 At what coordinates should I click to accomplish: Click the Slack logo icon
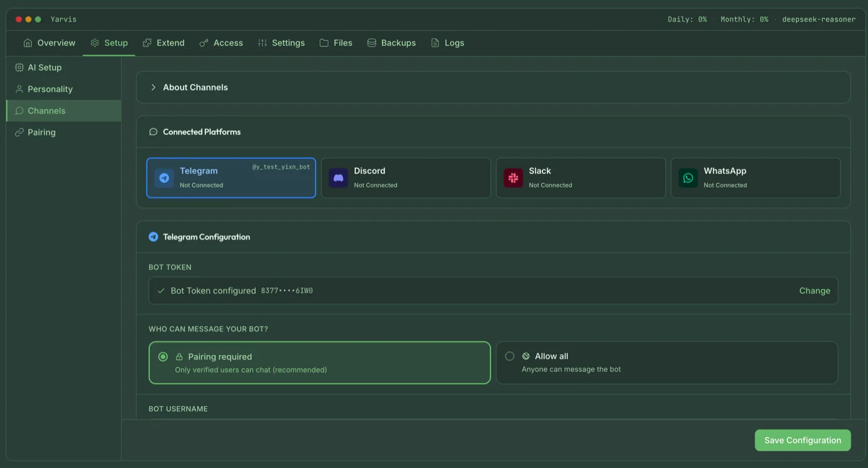click(513, 178)
